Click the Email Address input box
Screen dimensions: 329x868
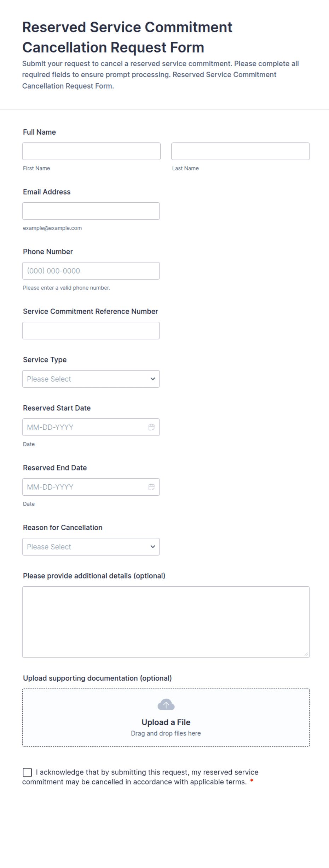91,211
